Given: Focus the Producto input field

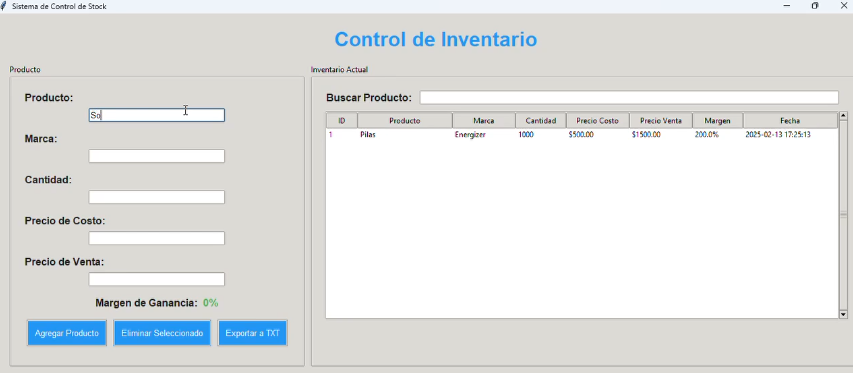Looking at the screenshot, I should pyautogui.click(x=157, y=115).
